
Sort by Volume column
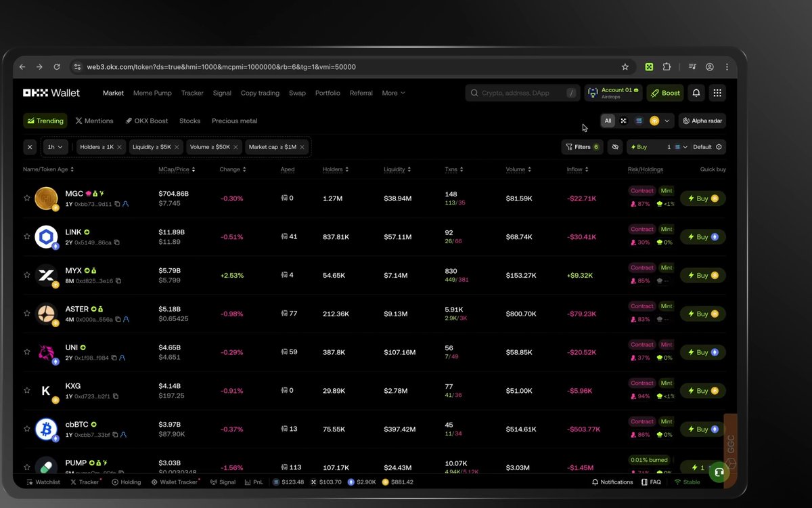coord(520,169)
